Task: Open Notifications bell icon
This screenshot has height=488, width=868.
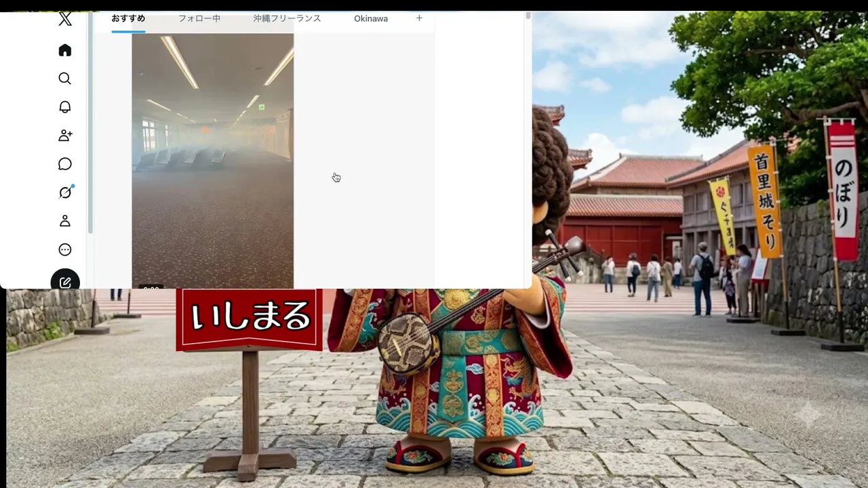Action: (x=65, y=107)
